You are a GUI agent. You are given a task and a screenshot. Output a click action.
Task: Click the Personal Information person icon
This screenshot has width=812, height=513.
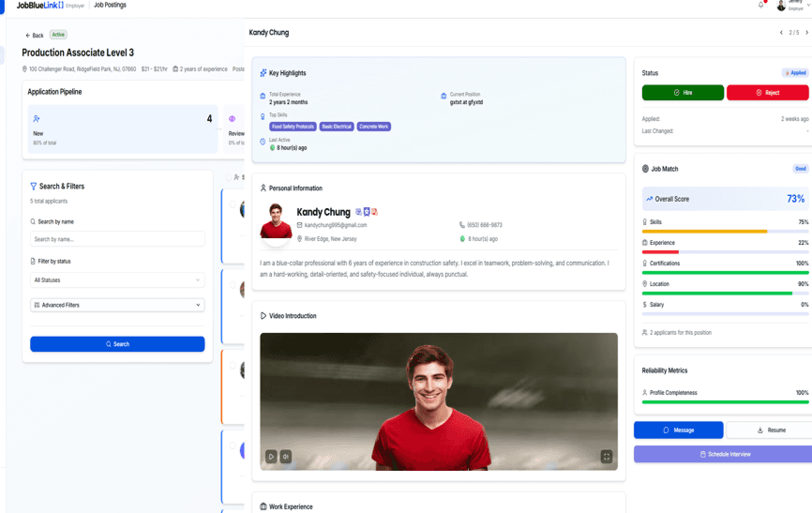(263, 189)
